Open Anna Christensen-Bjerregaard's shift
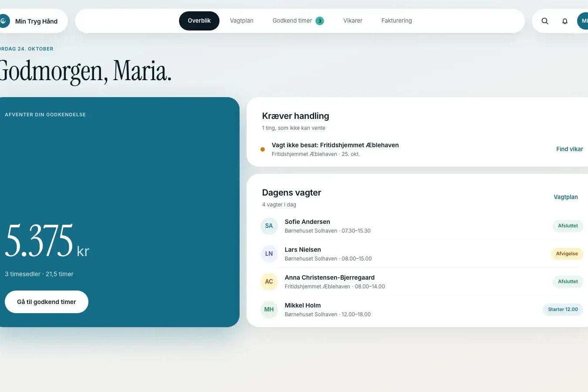The height and width of the screenshot is (392, 588). coord(422,282)
